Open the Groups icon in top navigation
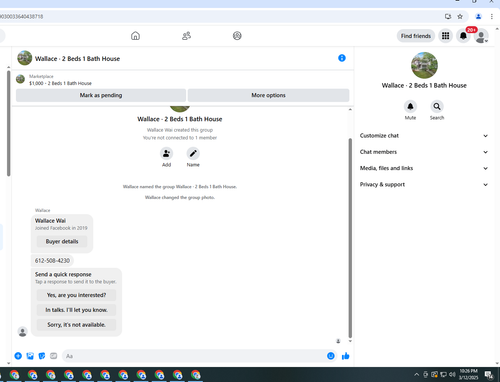Screen dimensions: 500x382 coord(237,36)
